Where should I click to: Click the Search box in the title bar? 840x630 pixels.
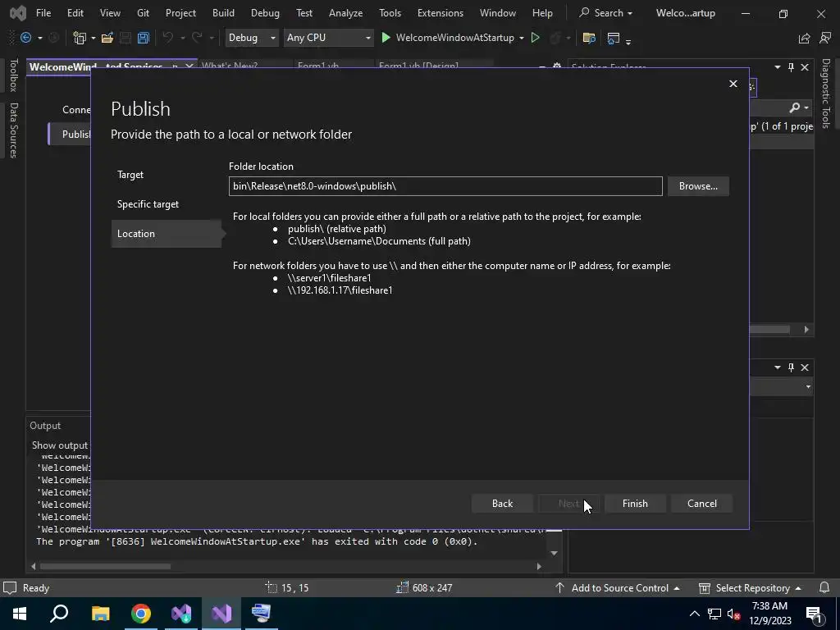[x=606, y=13]
